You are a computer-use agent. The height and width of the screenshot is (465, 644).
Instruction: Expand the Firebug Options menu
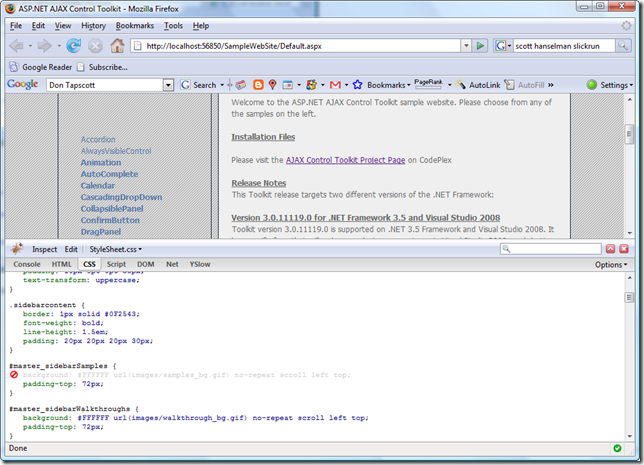click(610, 265)
